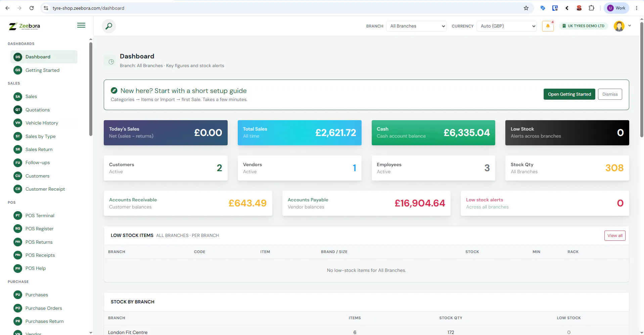Viewport: 644px width, 335px height.
Task: Click the Accounts Receivable £643.49 value
Action: tap(247, 203)
